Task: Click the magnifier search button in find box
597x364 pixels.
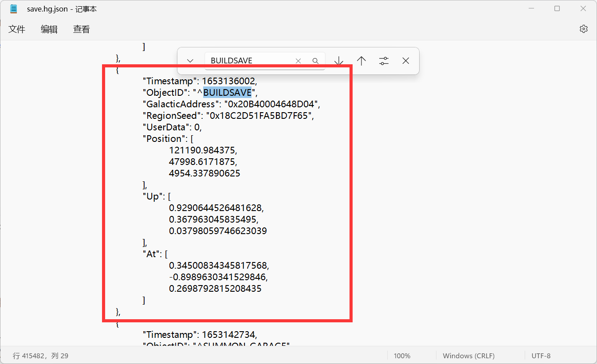Action: pyautogui.click(x=315, y=61)
